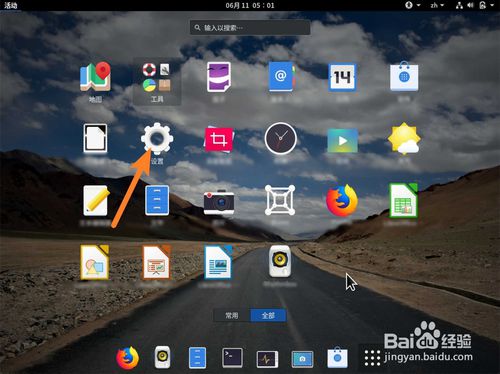Open the Cheese camera app

219,202
